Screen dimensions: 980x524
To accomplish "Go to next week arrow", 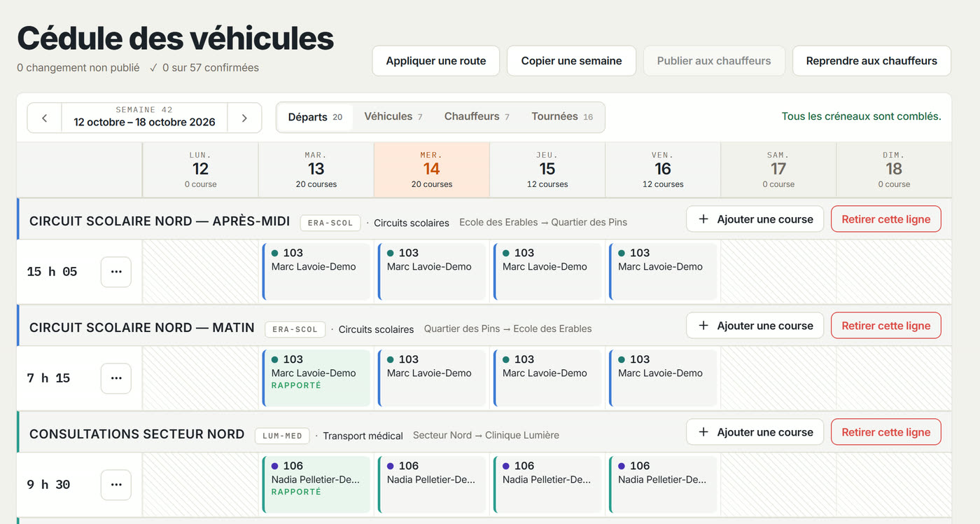I will pyautogui.click(x=244, y=118).
